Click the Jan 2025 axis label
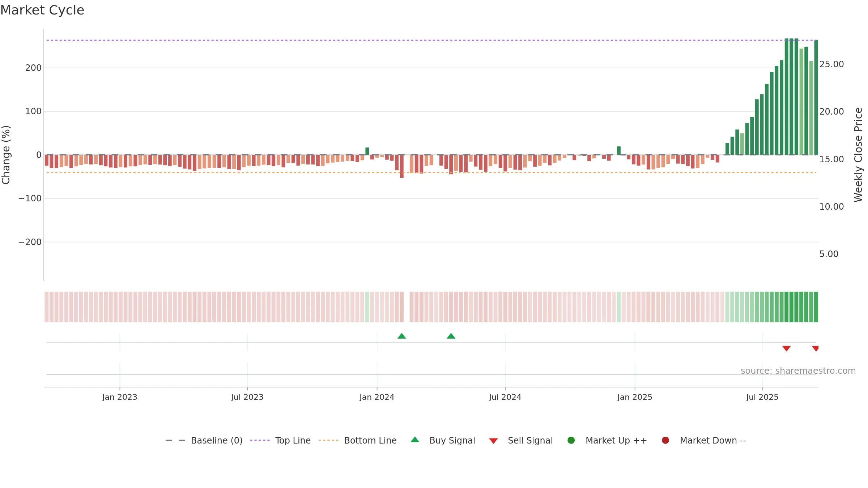The width and height of the screenshot is (868, 488). [x=635, y=397]
